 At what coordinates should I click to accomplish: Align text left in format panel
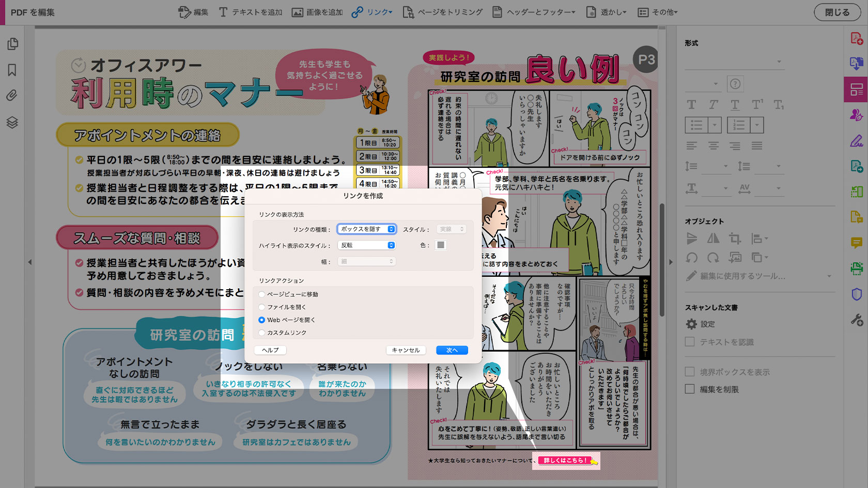tap(691, 146)
